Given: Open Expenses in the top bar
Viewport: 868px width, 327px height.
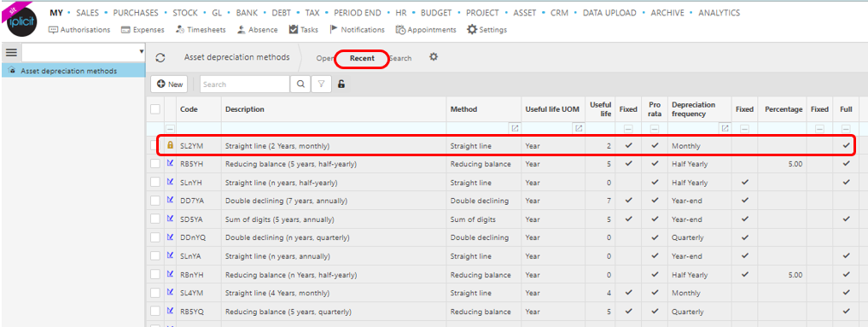Looking at the screenshot, I should pos(143,30).
